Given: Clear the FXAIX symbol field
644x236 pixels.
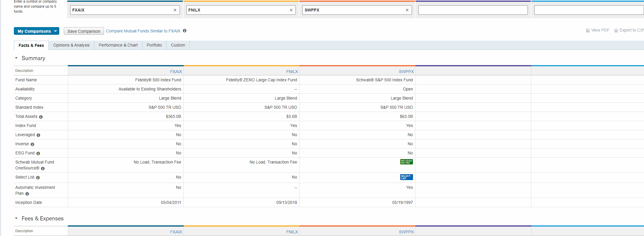Looking at the screenshot, I should click(x=175, y=10).
